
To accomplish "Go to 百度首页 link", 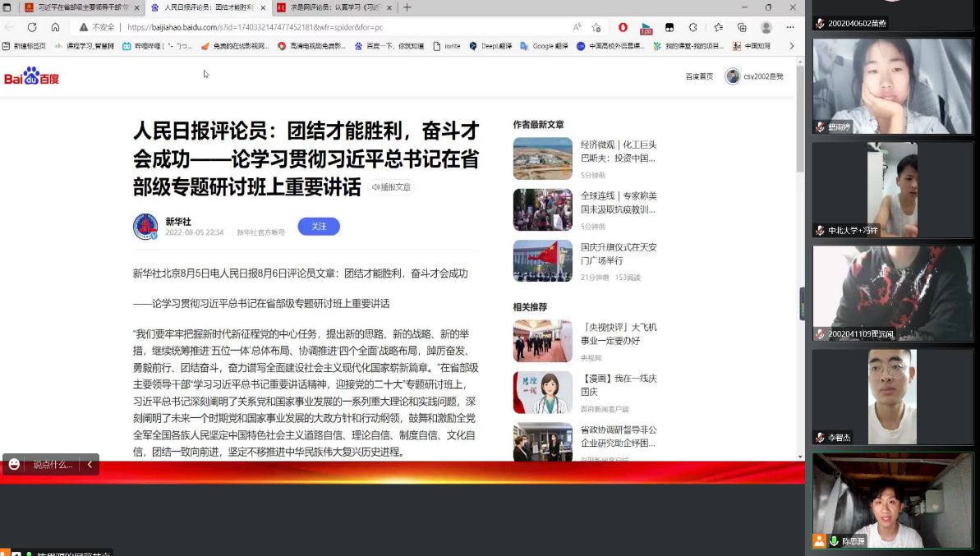I will (699, 76).
